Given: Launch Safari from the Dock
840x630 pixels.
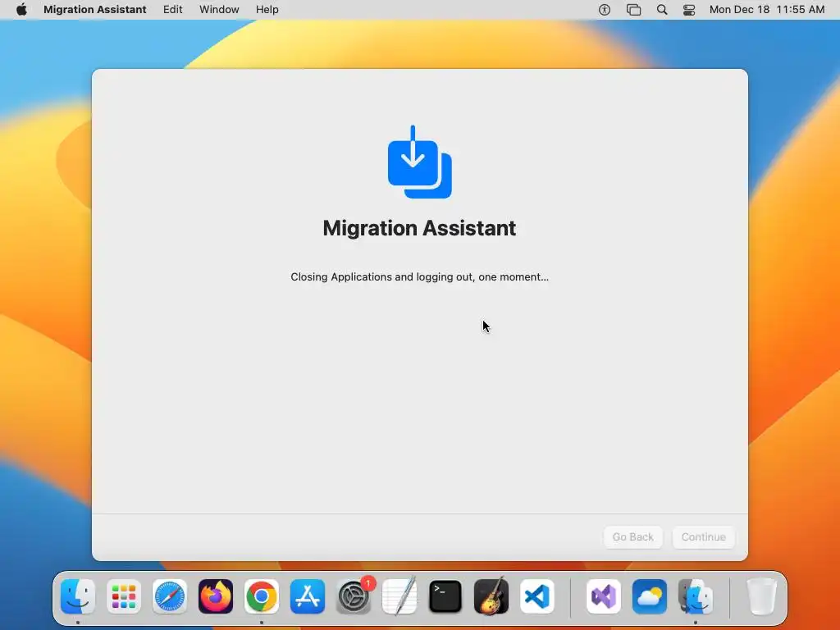Looking at the screenshot, I should 170,596.
